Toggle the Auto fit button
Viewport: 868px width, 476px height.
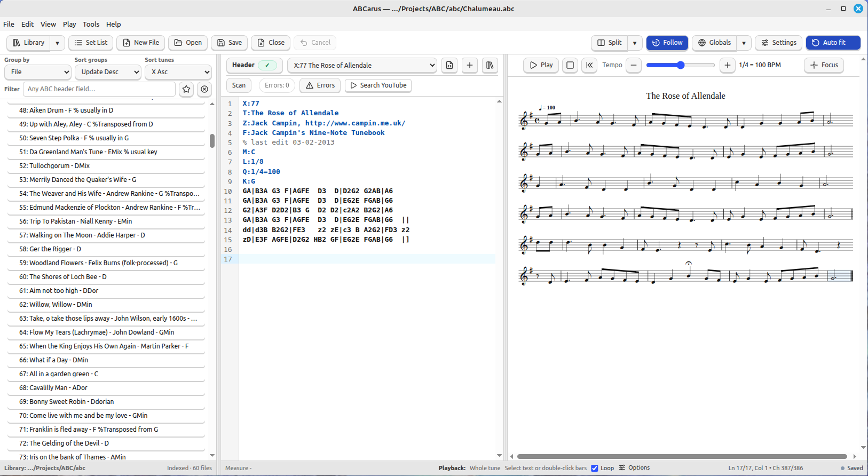833,43
